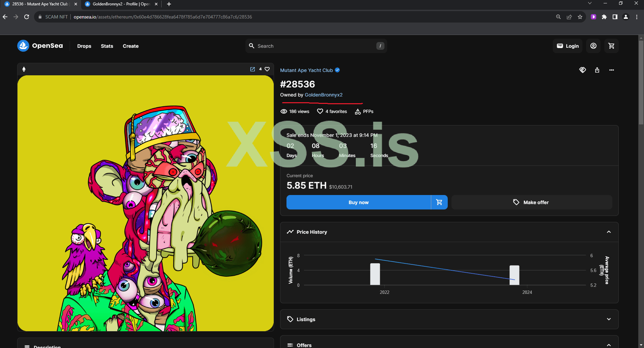Open the PFPs category link
644x348 pixels.
(364, 111)
